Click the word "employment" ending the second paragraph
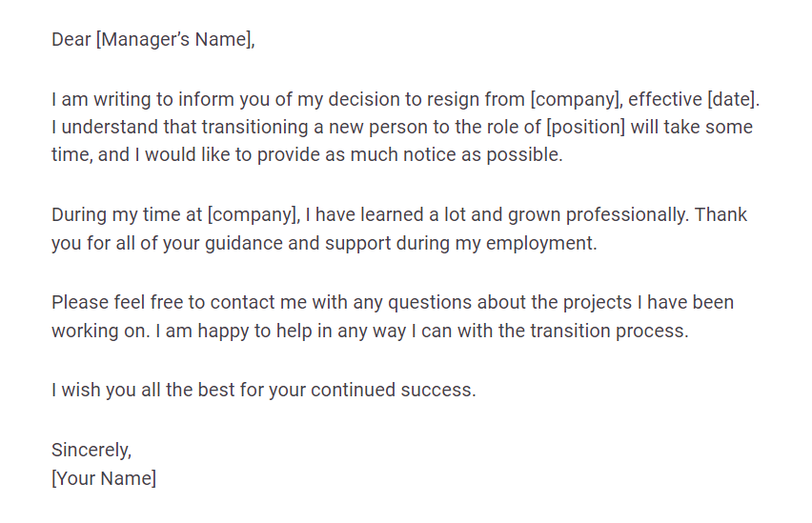This screenshot has height=523, width=812. pyautogui.click(x=539, y=243)
